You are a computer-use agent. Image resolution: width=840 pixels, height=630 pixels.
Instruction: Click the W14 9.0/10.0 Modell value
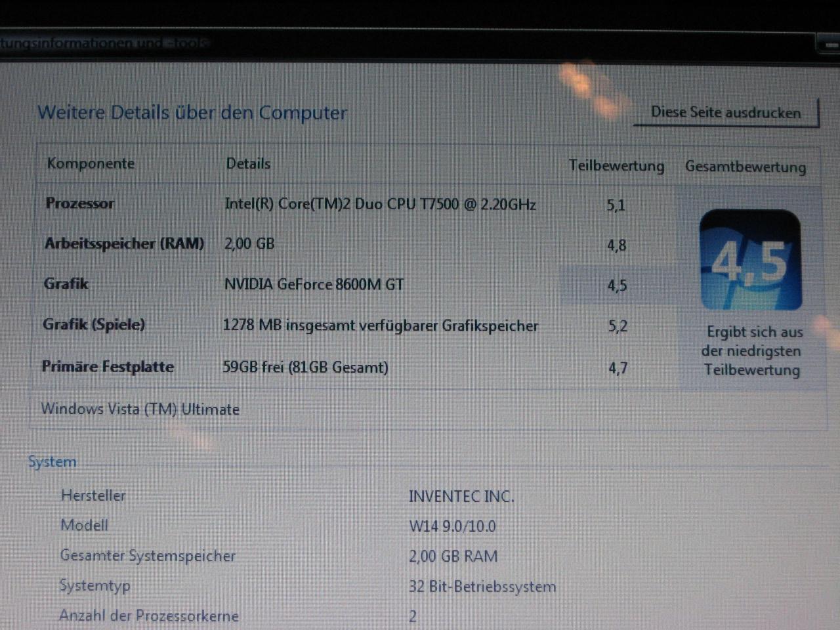pyautogui.click(x=452, y=526)
